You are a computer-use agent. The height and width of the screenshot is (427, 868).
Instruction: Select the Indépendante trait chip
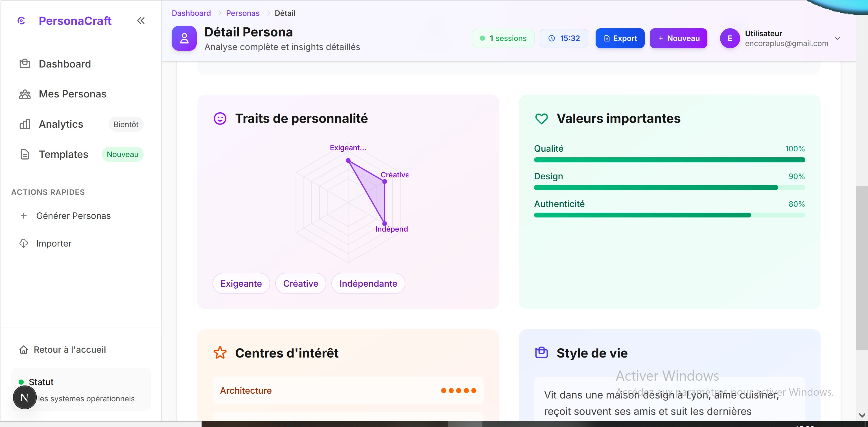[x=368, y=284]
